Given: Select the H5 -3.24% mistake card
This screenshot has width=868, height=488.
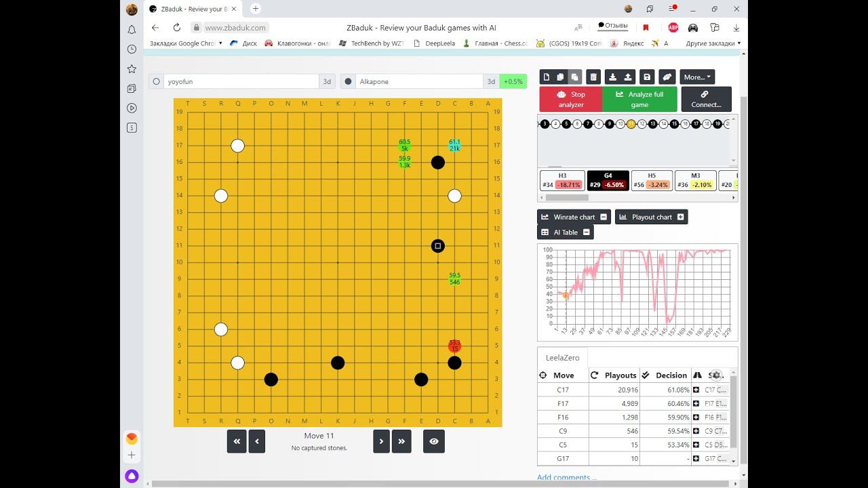Looking at the screenshot, I should [652, 180].
